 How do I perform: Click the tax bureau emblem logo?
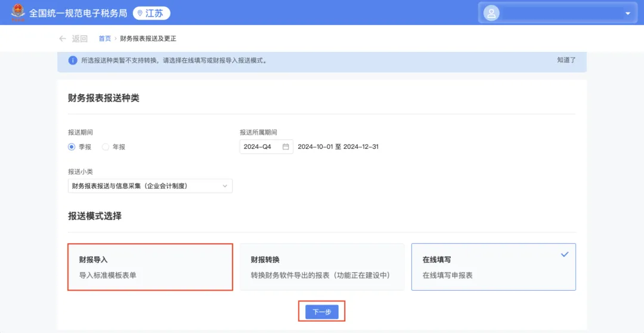[x=18, y=13]
